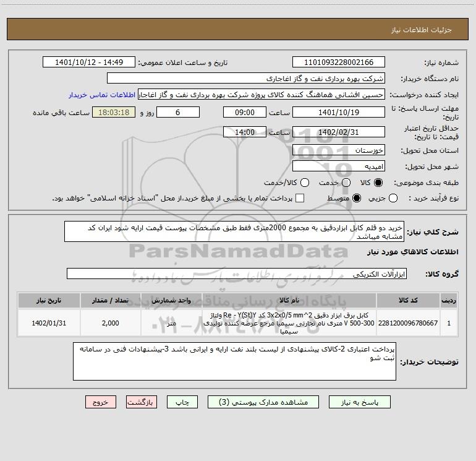This screenshot has height=461, width=476.
Task: Click the response deadline time 09:00
Action: pos(245,112)
